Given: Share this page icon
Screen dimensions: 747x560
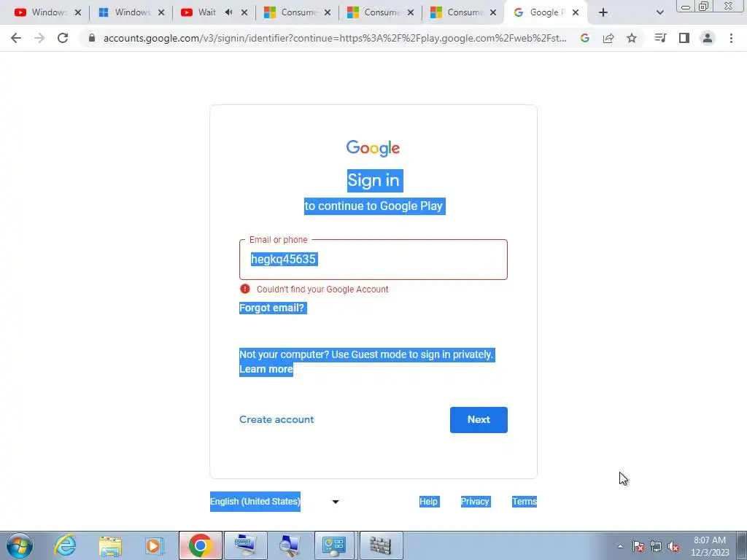Looking at the screenshot, I should point(608,38).
